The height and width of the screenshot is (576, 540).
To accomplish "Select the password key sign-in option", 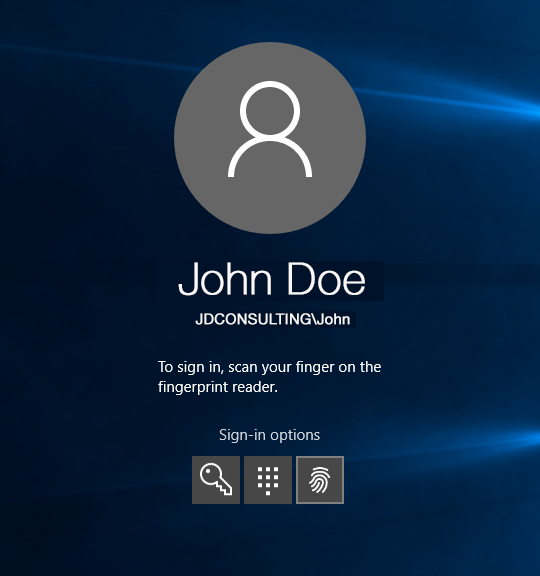I will 216,480.
